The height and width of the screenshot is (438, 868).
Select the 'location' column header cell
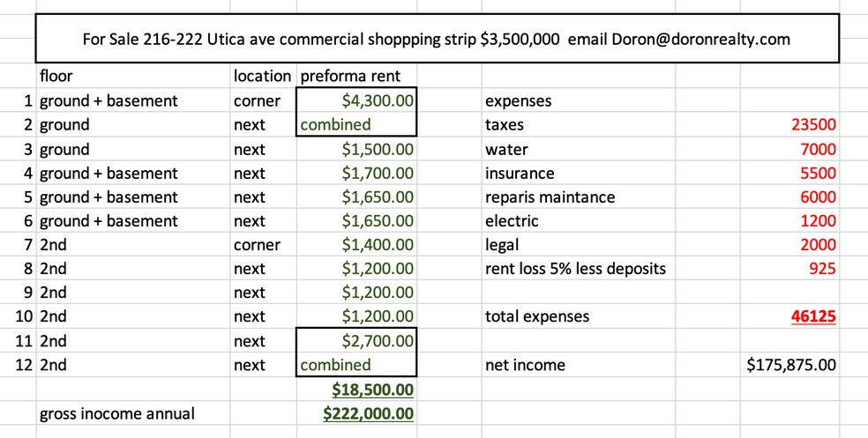[261, 77]
